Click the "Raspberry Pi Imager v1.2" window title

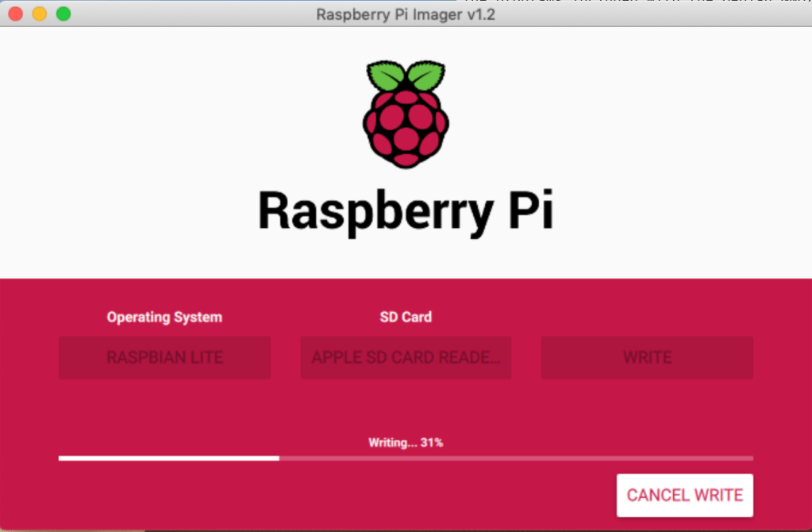(x=406, y=14)
